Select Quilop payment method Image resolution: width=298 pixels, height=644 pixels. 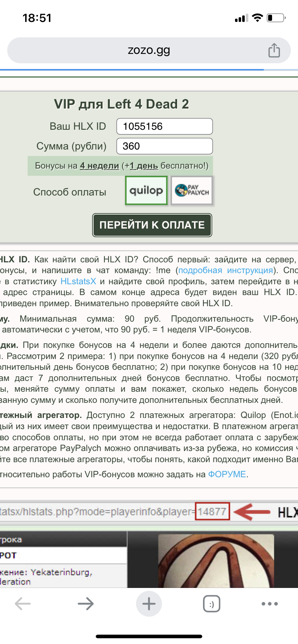coord(146,190)
